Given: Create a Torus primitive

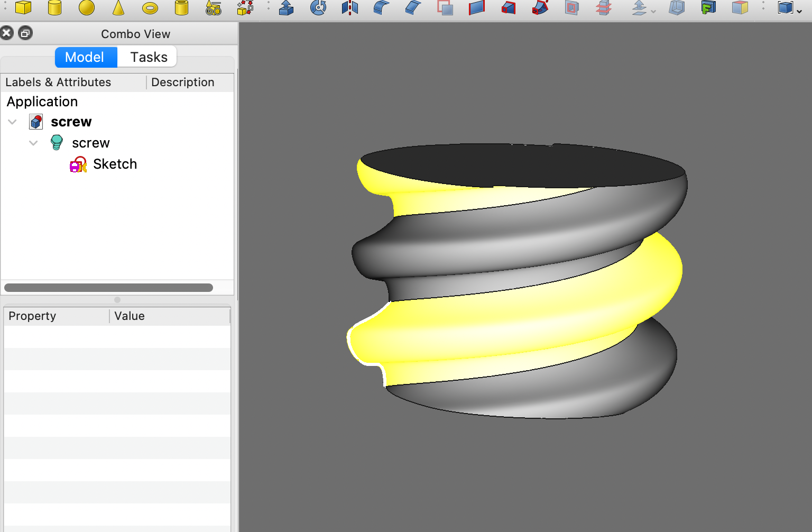Looking at the screenshot, I should 150,8.
